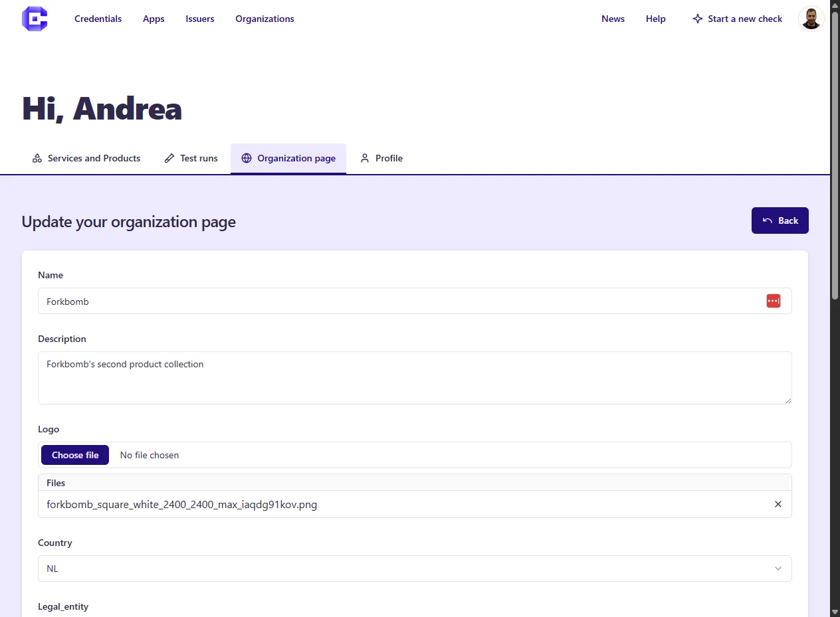Click the scrollbar up arrow
The width and height of the screenshot is (840, 617).
coord(835,5)
